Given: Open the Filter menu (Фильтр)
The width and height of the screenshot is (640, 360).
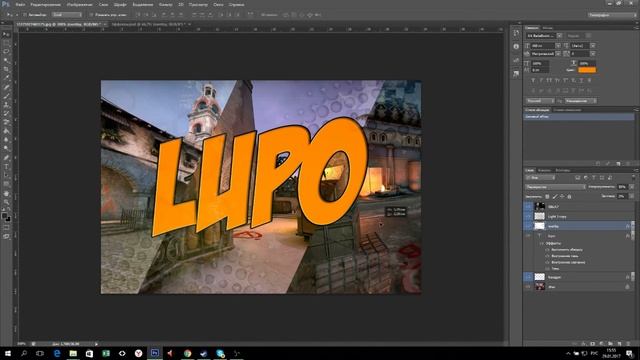Looking at the screenshot, I should tap(165, 4).
